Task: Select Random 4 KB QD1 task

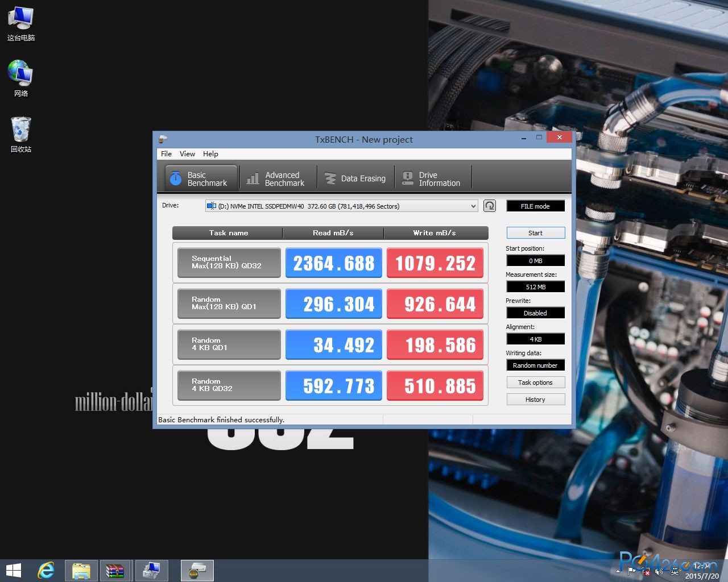Action: point(229,344)
